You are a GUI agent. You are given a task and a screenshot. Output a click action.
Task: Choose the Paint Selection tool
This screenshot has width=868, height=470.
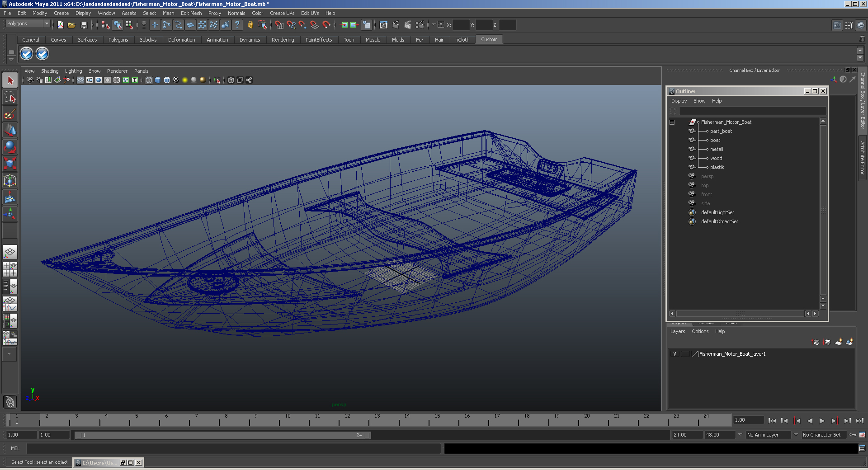click(10, 114)
